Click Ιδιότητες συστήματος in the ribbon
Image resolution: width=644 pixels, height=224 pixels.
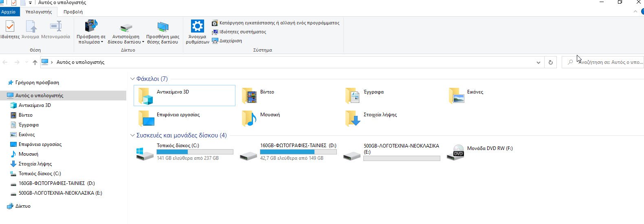239,32
